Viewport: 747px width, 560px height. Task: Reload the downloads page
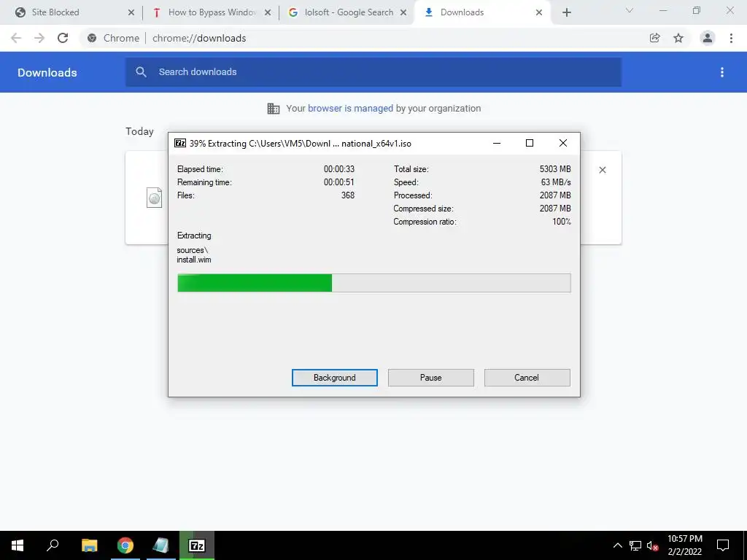[63, 38]
